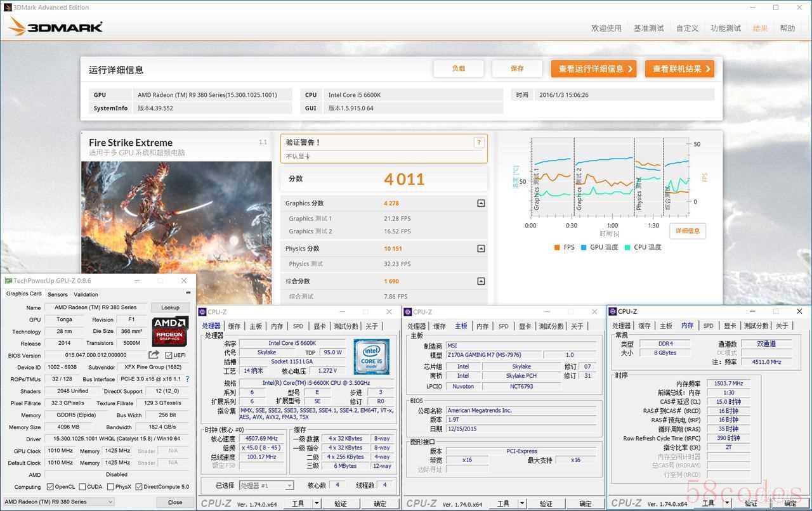
Task: Select the 测試分數 tab in processor CPU-Z window
Action: click(346, 326)
